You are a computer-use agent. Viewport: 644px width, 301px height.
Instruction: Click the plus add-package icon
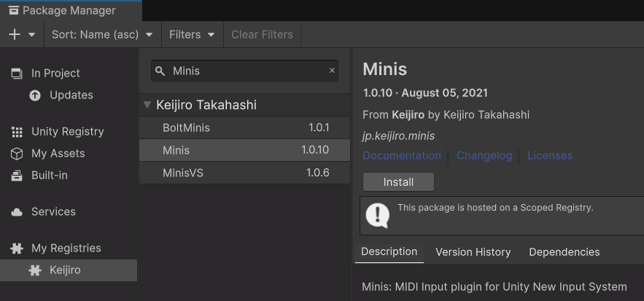tap(15, 34)
